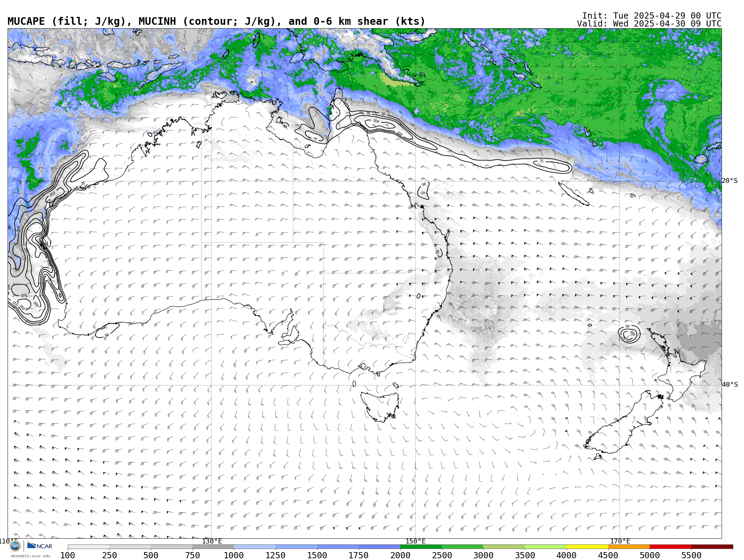Click the 75 contour label east of Queensland
The image size is (744, 560).
[541, 161]
